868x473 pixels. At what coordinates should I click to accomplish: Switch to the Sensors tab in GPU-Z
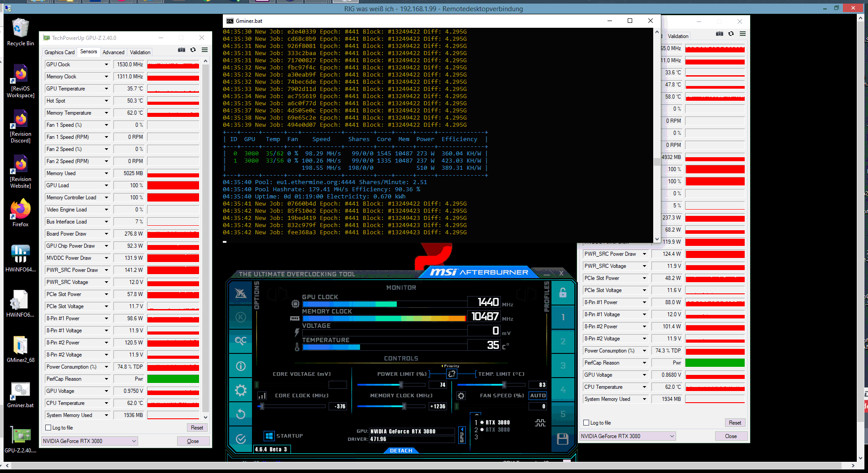tap(88, 52)
